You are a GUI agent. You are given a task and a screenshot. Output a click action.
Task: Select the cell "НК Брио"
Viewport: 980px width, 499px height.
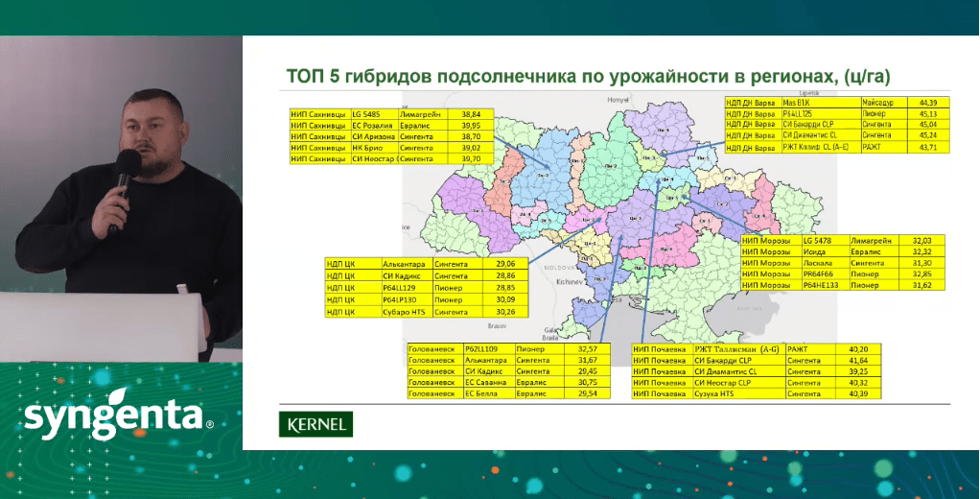point(374,148)
